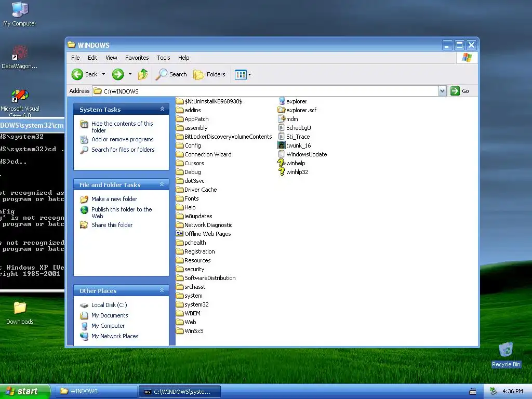The height and width of the screenshot is (399, 532).
Task: Click the Start button
Action: (x=25, y=391)
